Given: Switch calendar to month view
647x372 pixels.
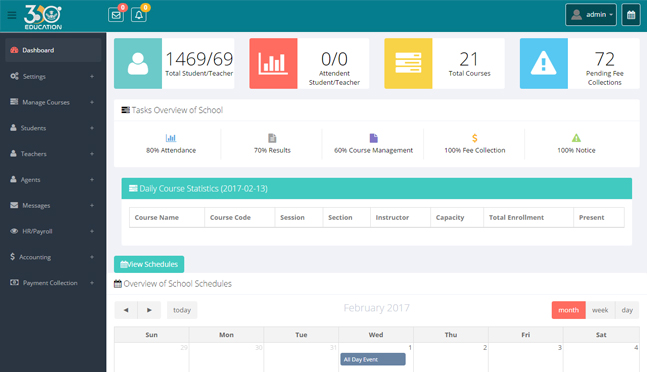Looking at the screenshot, I should [569, 310].
